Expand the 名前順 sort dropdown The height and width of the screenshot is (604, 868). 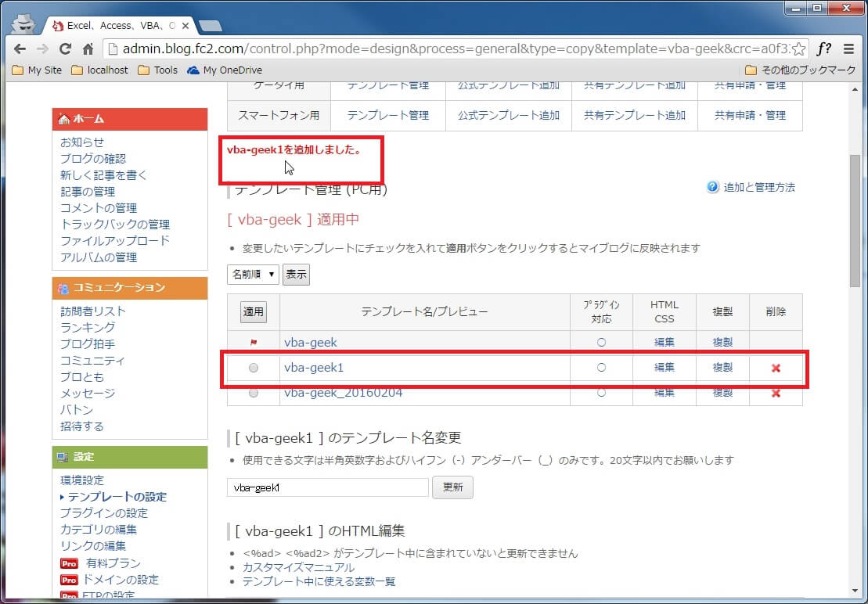point(253,274)
